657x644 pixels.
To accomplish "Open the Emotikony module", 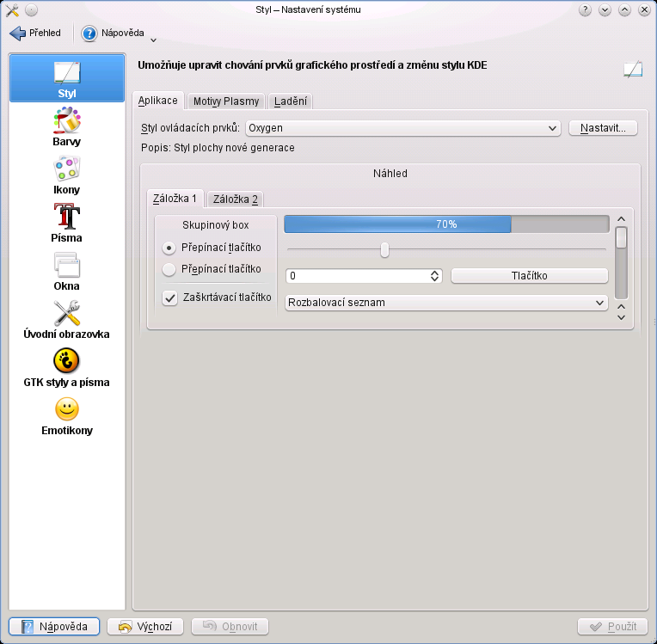I will tap(66, 415).
